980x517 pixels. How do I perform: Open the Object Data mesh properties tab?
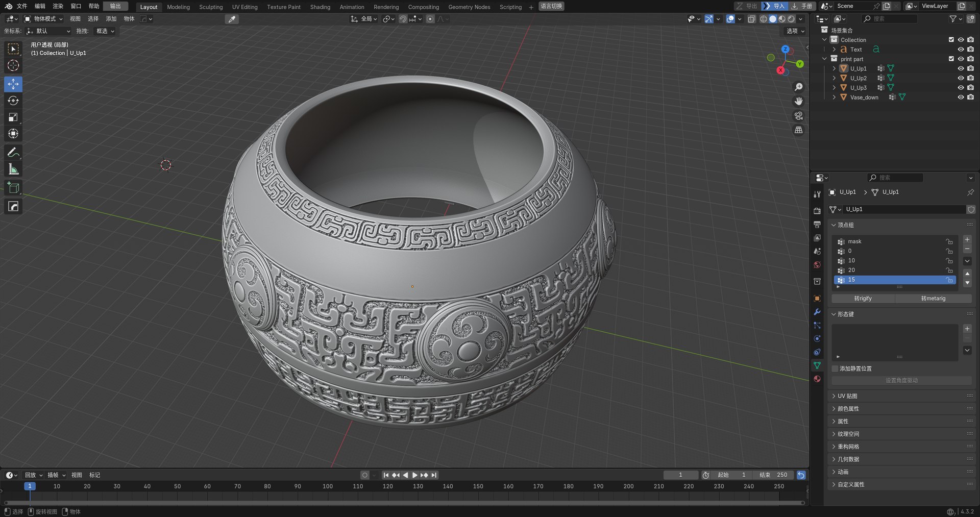pos(817,365)
